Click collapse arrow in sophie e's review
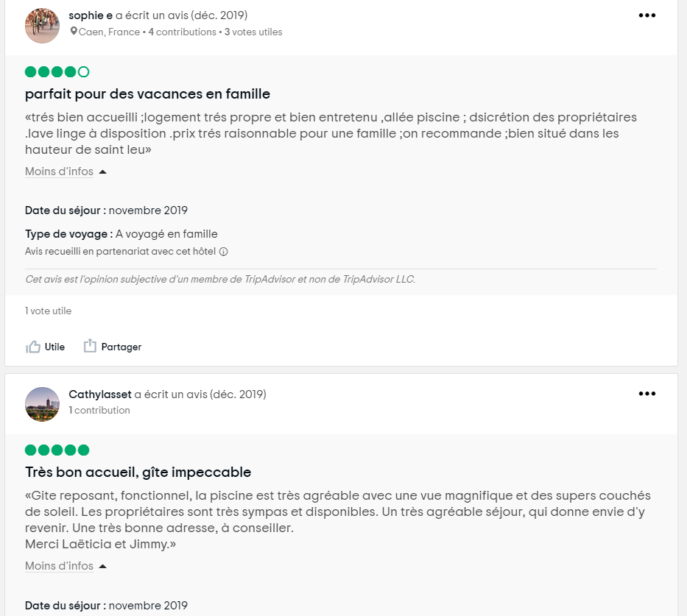This screenshot has height=616, width=687. coord(103,171)
